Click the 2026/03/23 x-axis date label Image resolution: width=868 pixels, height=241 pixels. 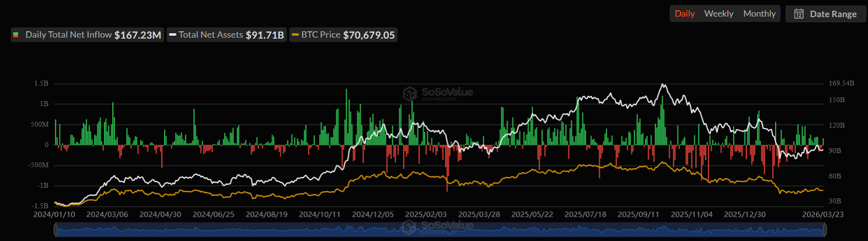point(823,215)
